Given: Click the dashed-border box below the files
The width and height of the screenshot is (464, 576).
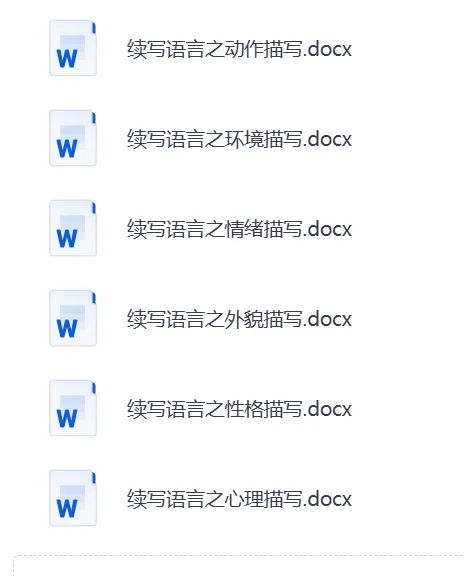Looking at the screenshot, I should point(238,566).
